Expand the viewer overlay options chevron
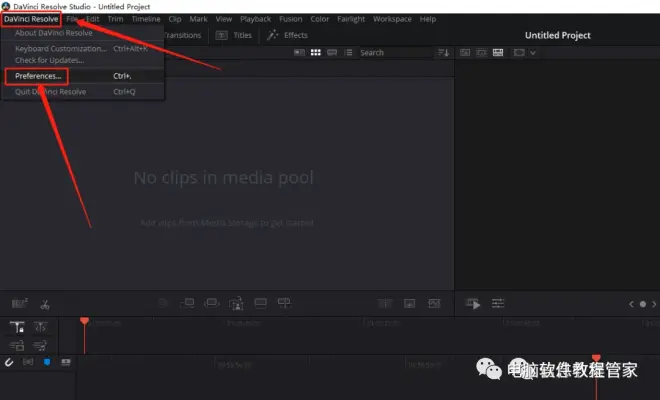 (533, 53)
